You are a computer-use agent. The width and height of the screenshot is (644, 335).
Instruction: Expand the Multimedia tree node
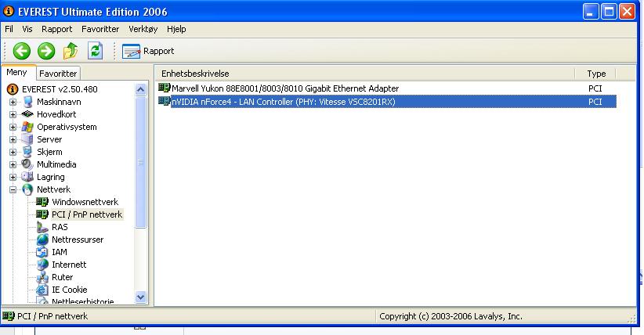pyautogui.click(x=13, y=164)
